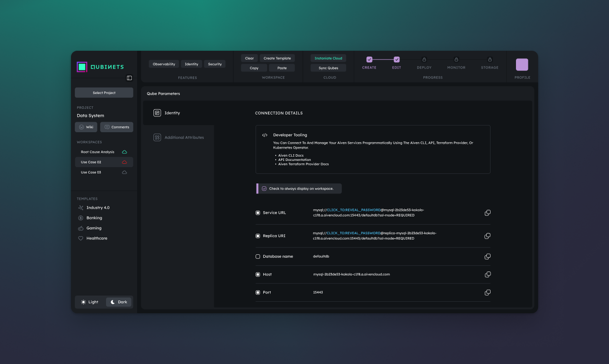Image resolution: width=609 pixels, height=364 pixels.
Task: Click the Create Template button
Action: tap(277, 58)
